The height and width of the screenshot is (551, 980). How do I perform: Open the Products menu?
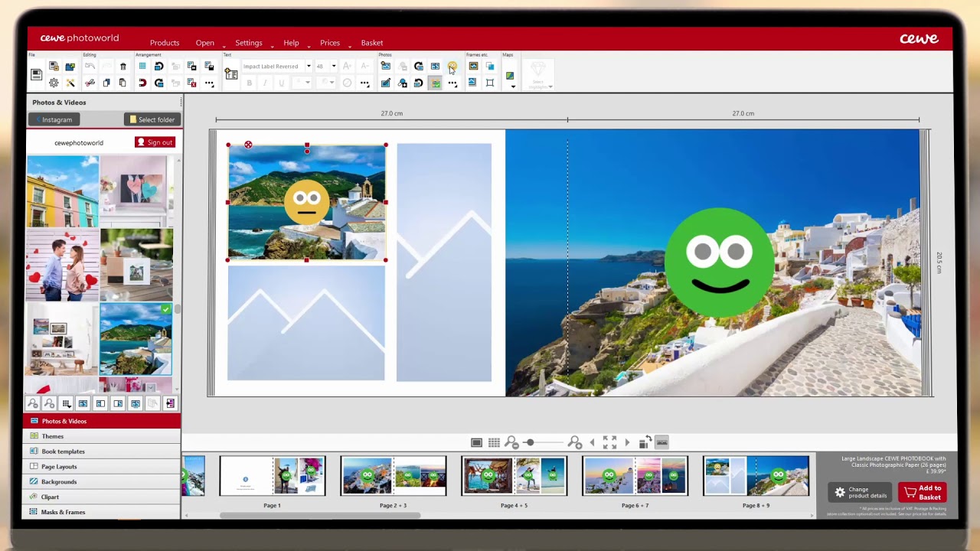click(165, 43)
